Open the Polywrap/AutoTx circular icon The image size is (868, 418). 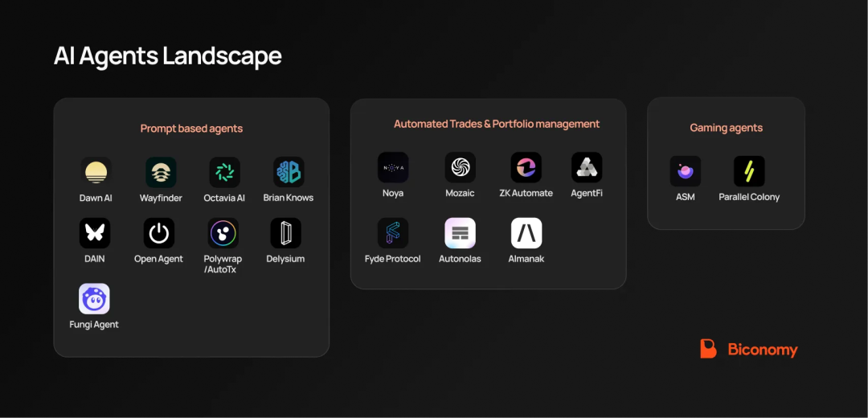coord(223,233)
